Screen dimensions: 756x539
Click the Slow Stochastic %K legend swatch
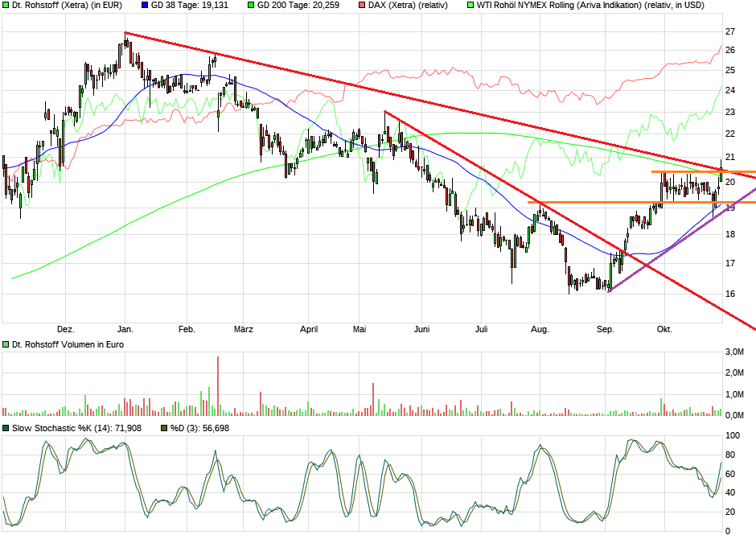[x=6, y=428]
